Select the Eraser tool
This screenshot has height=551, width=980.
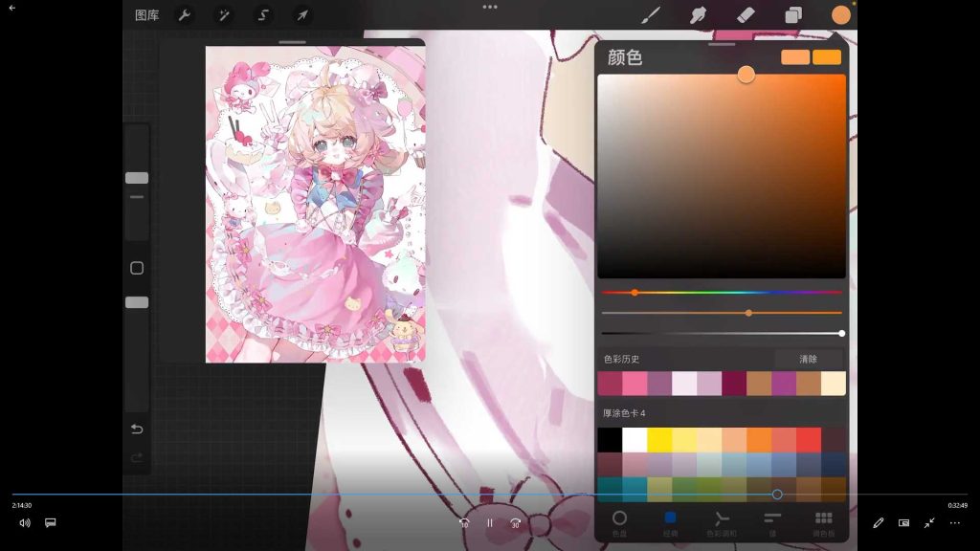(x=746, y=15)
